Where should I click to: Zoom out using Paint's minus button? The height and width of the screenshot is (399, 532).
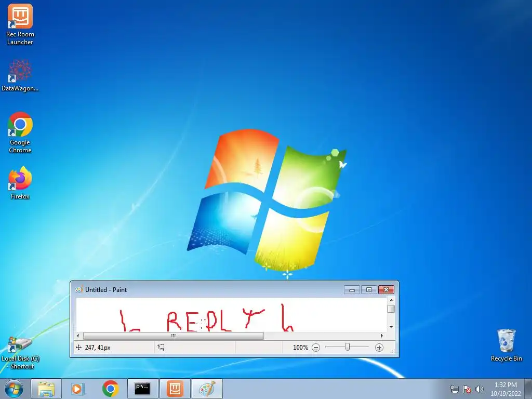coord(316,348)
